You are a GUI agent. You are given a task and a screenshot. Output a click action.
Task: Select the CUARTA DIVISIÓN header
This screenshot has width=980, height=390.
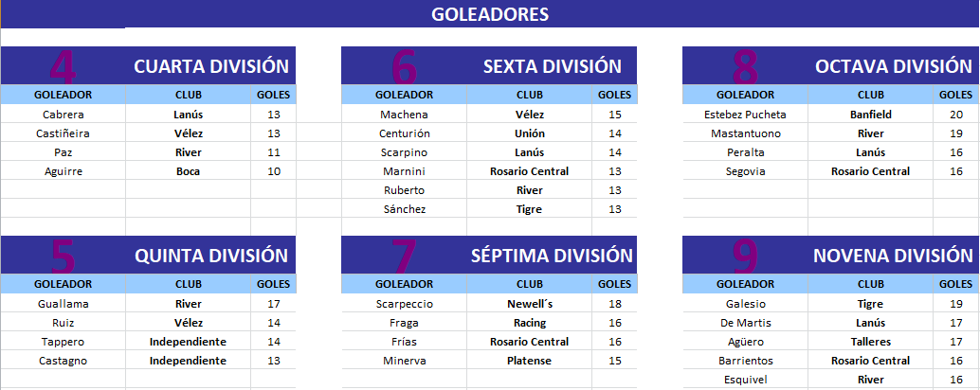pyautogui.click(x=148, y=65)
